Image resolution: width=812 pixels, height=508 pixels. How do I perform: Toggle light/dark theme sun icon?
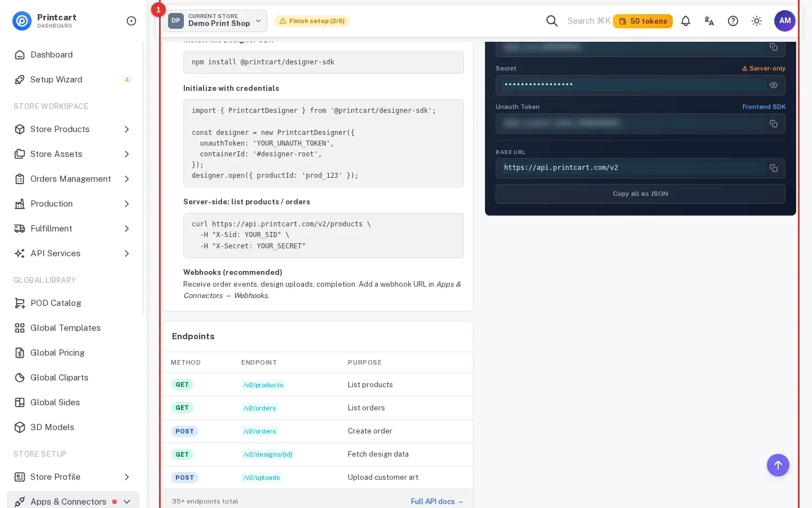pyautogui.click(x=757, y=21)
